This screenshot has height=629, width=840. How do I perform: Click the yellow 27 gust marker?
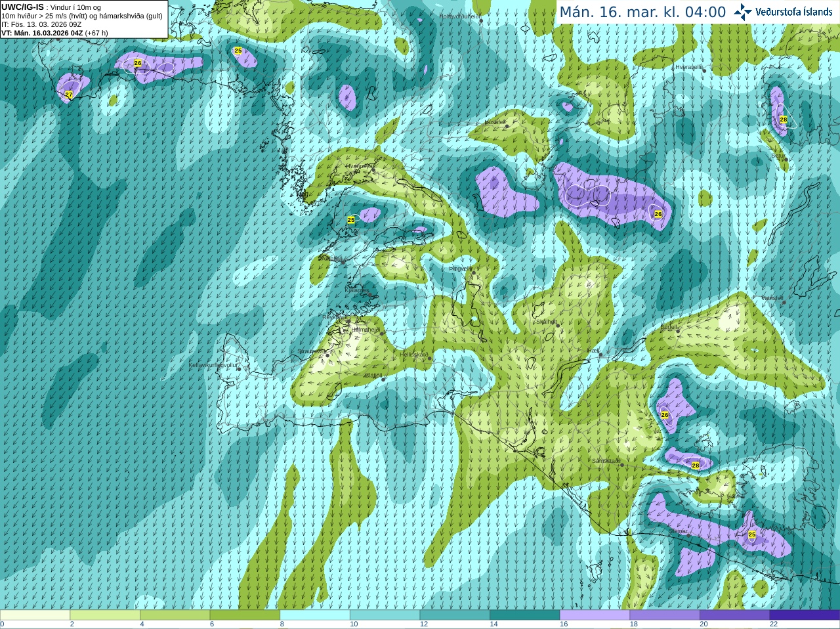[x=69, y=95]
